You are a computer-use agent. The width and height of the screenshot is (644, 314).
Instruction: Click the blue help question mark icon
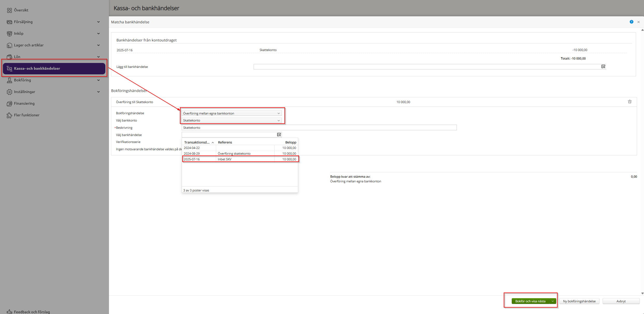click(x=631, y=22)
